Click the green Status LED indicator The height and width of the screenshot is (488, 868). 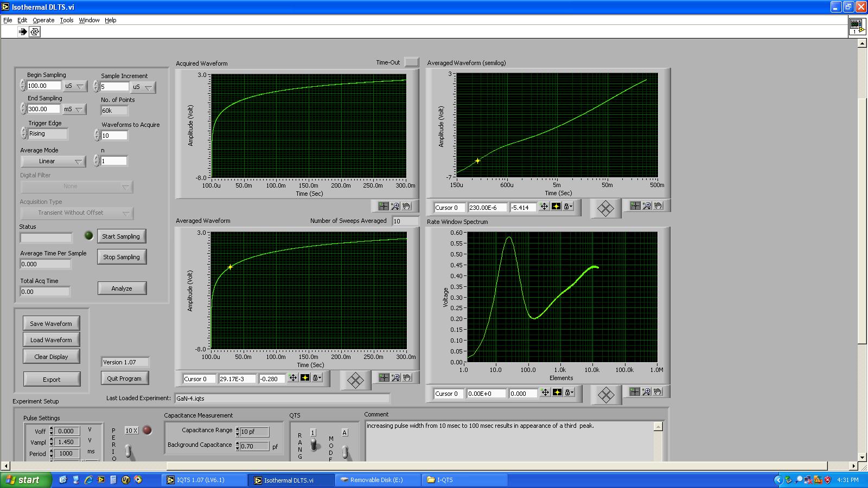[89, 235]
